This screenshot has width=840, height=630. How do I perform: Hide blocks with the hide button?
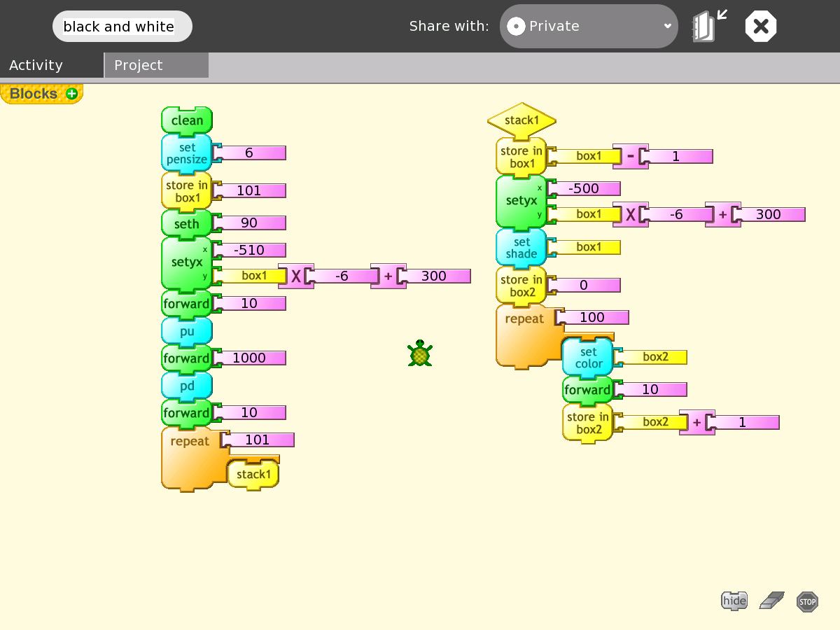(x=734, y=601)
